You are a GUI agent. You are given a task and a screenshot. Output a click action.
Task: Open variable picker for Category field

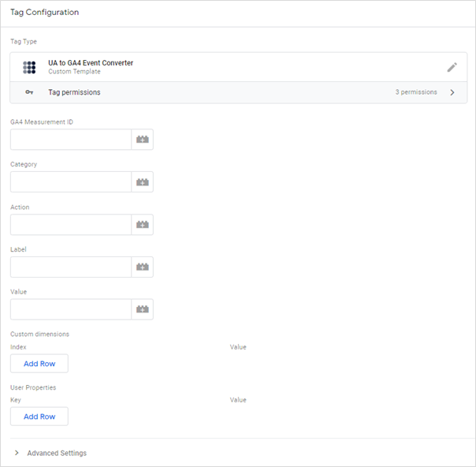143,182
